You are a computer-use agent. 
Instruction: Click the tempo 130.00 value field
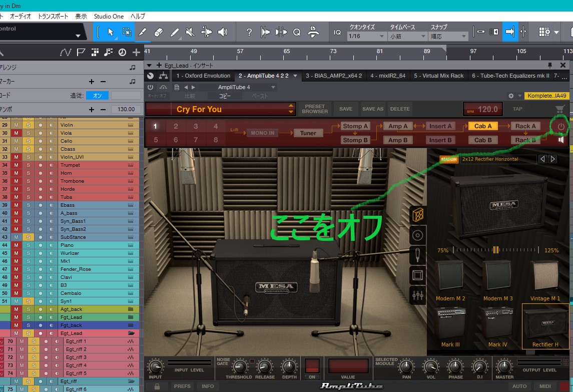(x=126, y=109)
